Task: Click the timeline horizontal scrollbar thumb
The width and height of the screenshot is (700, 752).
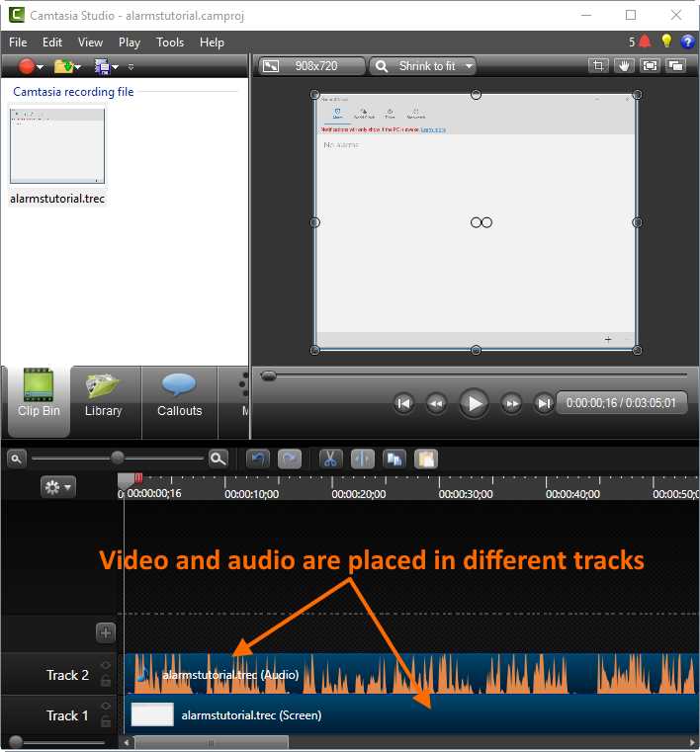Action: pos(212,743)
